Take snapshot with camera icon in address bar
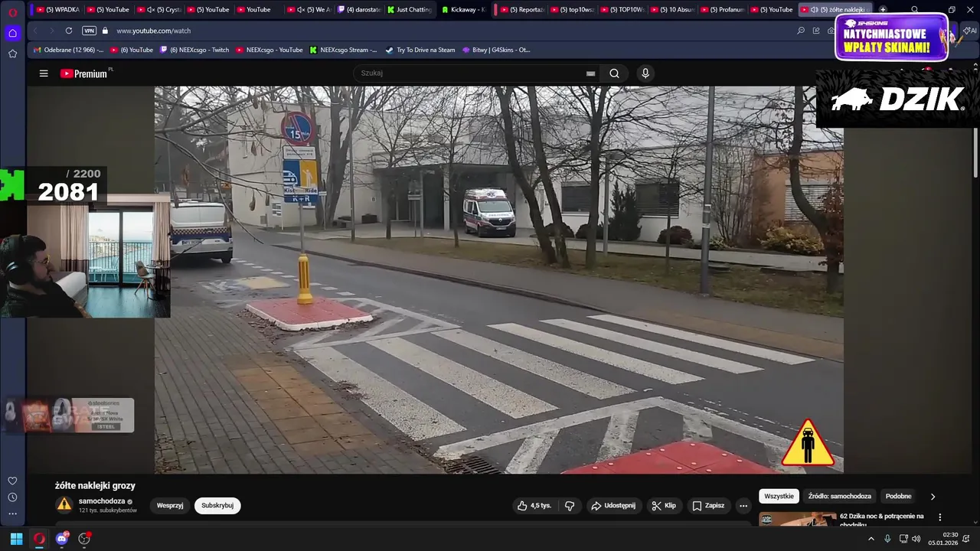980x551 pixels. pos(831,31)
